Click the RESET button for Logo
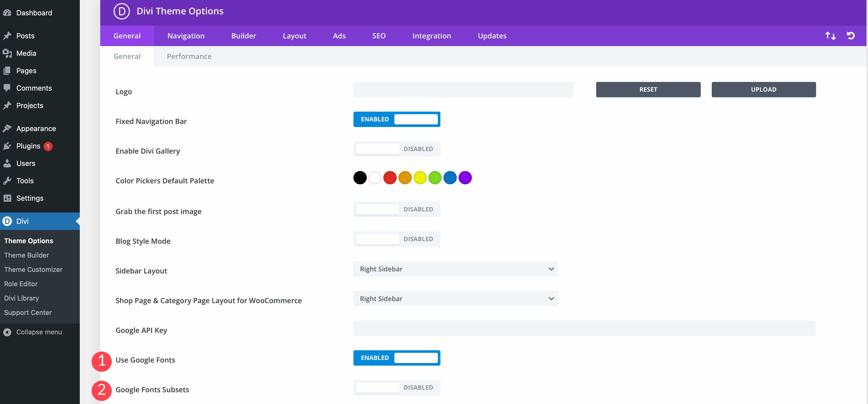Viewport: 868px width, 404px height. [648, 89]
